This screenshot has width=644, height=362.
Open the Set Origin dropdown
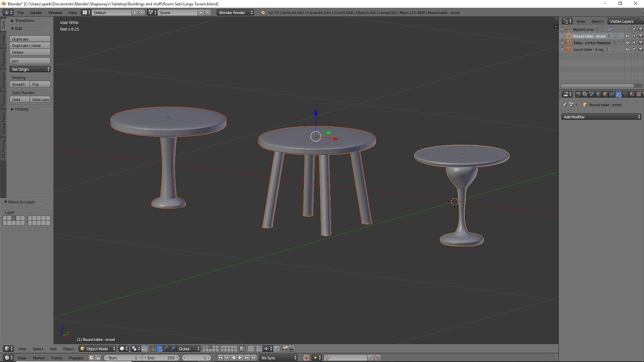click(x=30, y=69)
